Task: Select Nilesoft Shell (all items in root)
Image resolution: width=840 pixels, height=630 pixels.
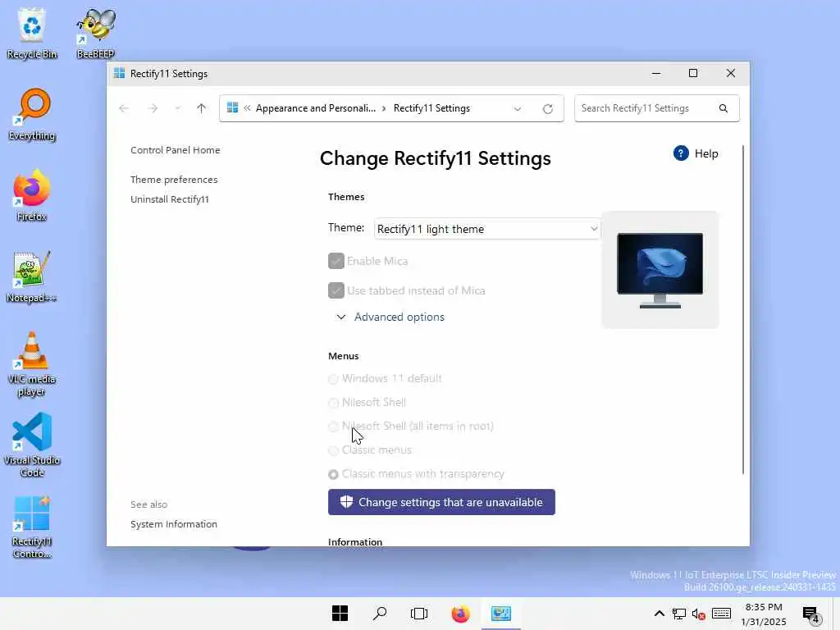Action: (x=333, y=427)
